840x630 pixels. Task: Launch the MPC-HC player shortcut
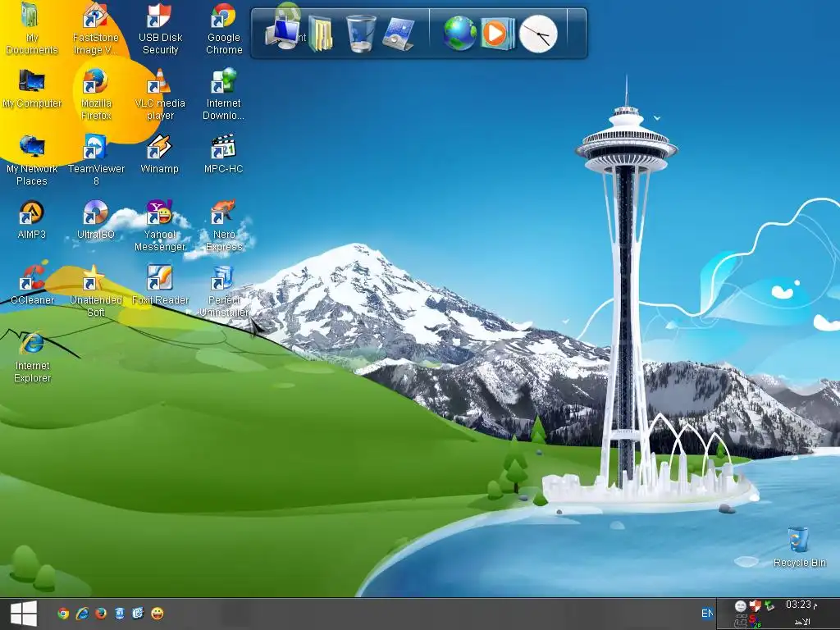tap(223, 154)
